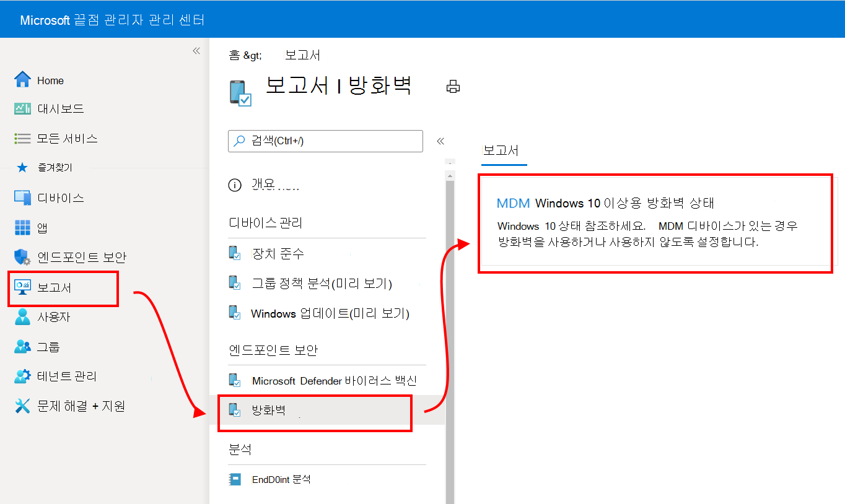Click the 장치 준수 device icon
Image resolution: width=845 pixels, height=504 pixels.
click(x=235, y=253)
